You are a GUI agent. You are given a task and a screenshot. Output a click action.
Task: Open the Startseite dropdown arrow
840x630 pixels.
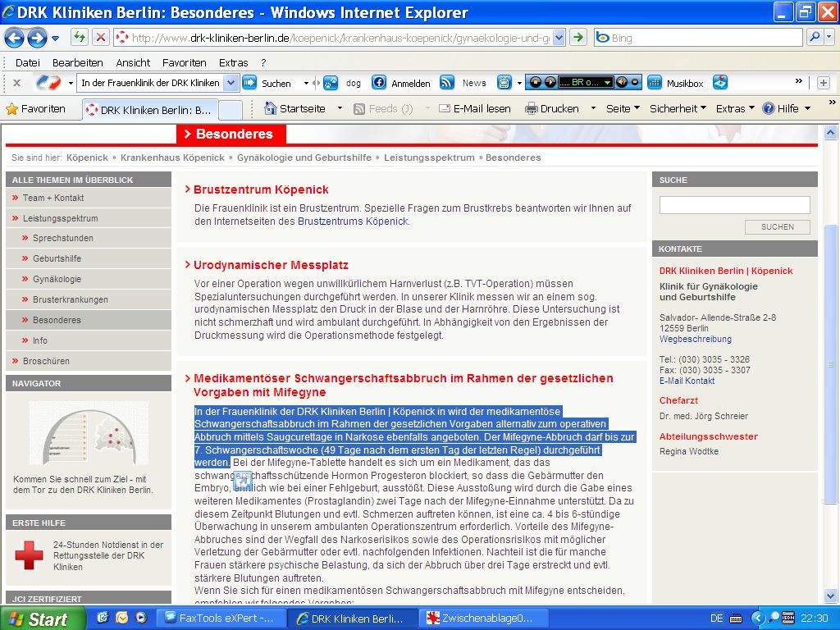pos(340,109)
